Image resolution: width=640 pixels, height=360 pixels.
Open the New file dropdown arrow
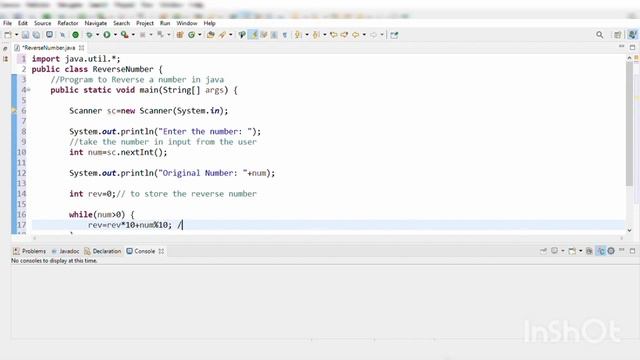click(x=16, y=35)
